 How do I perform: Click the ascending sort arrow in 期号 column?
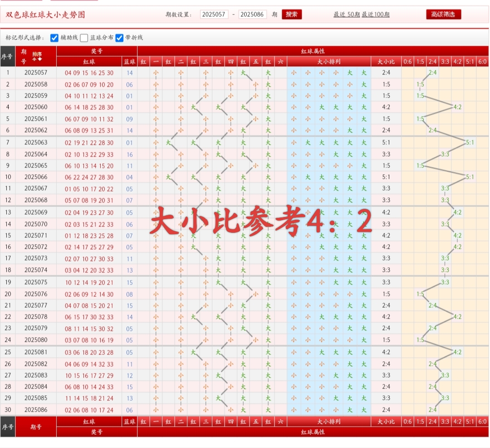pyautogui.click(x=34, y=59)
